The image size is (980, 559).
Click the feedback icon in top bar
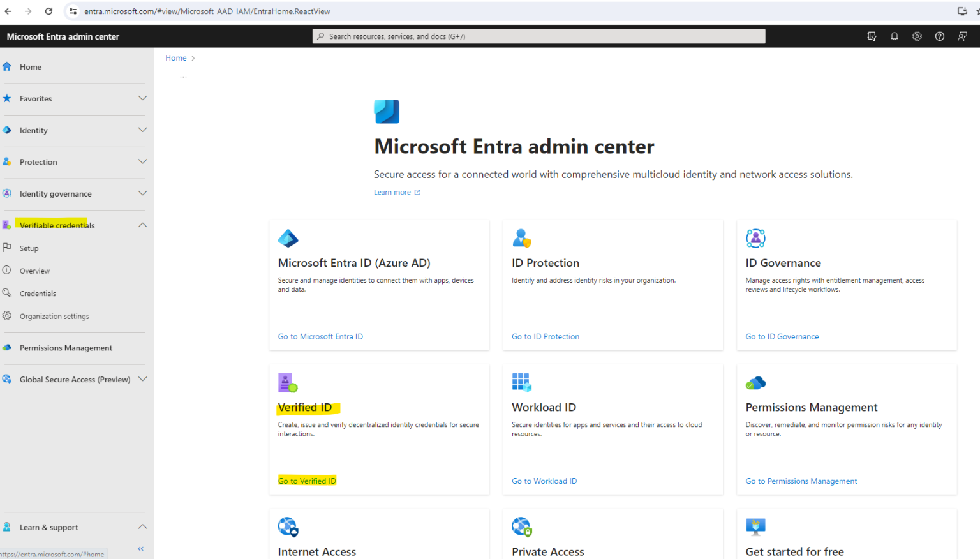click(962, 36)
